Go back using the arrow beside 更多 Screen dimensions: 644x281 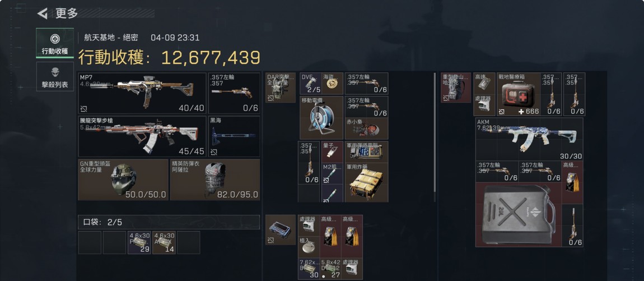pos(43,13)
